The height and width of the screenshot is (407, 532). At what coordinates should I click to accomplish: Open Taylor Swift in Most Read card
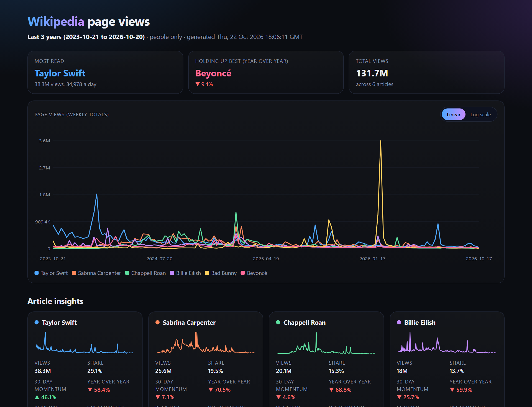[x=60, y=73]
